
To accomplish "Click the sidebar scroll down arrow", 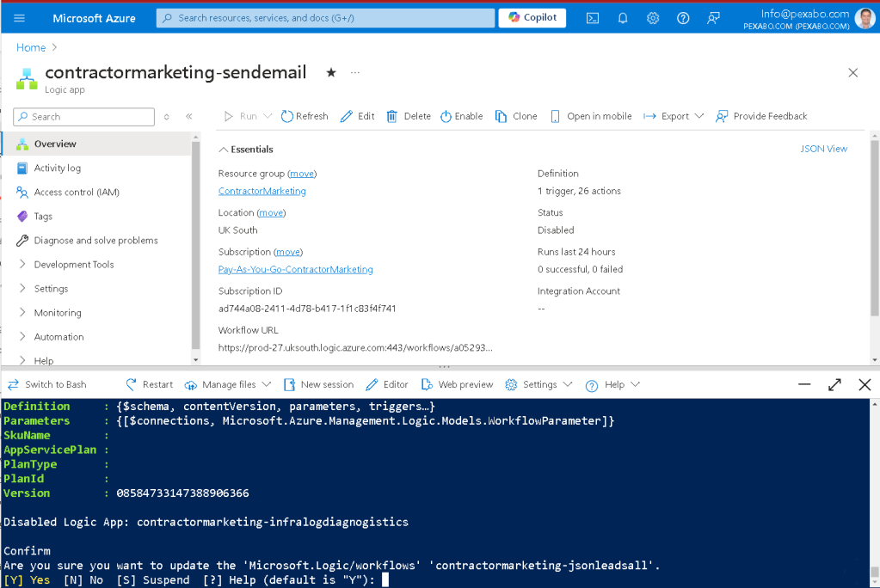I will coord(196,359).
